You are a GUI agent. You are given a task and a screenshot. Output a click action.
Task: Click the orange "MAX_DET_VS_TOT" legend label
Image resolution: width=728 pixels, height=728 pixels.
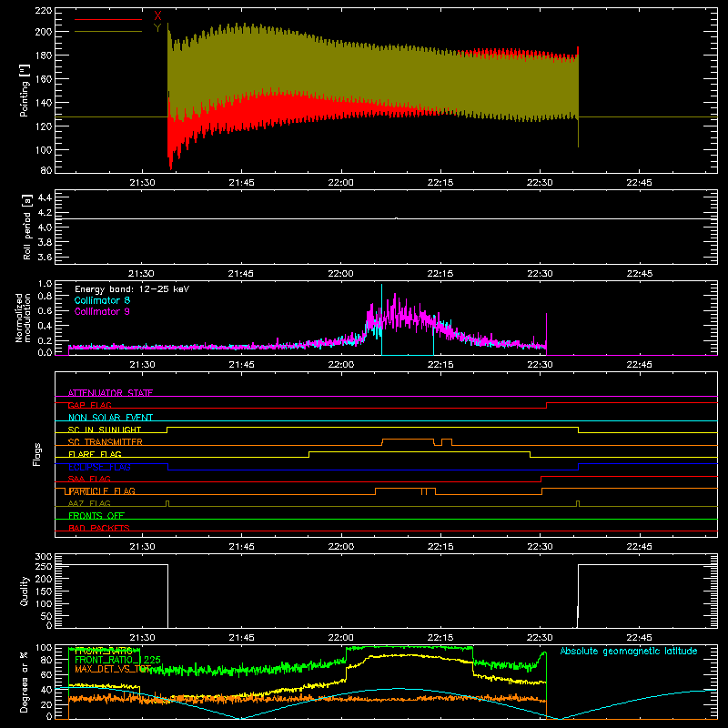pos(111,670)
